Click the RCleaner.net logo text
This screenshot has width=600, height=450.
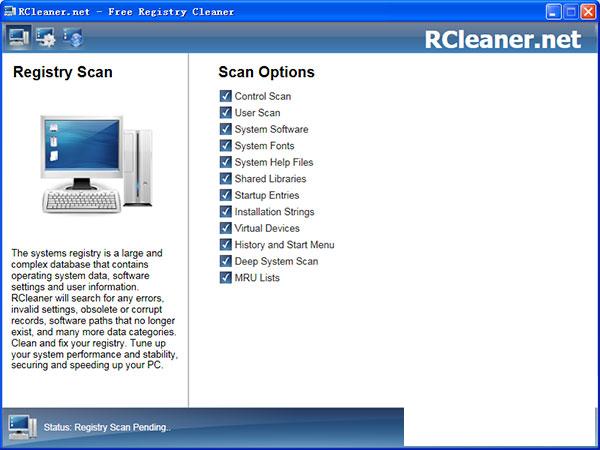(502, 39)
